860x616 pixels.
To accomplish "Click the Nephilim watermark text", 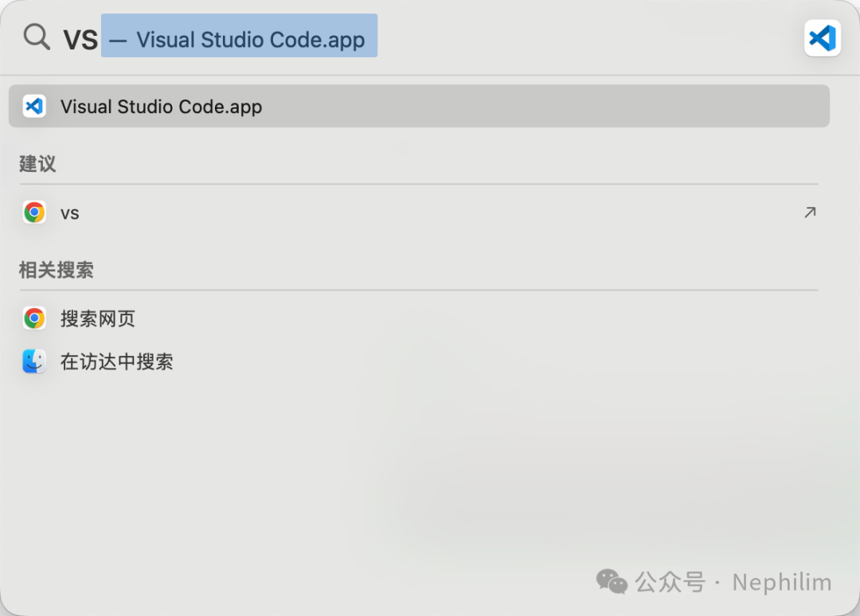I will point(781,582).
